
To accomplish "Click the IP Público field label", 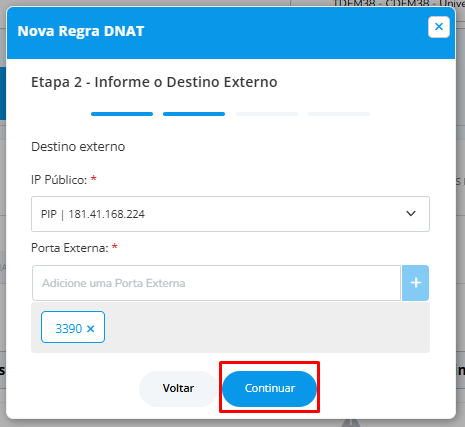I will coord(59,180).
